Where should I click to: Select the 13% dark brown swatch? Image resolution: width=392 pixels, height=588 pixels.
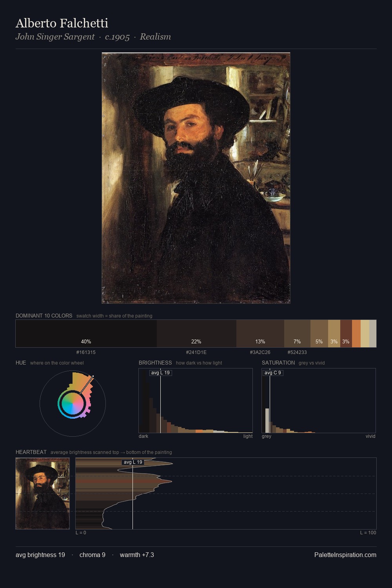(x=260, y=334)
